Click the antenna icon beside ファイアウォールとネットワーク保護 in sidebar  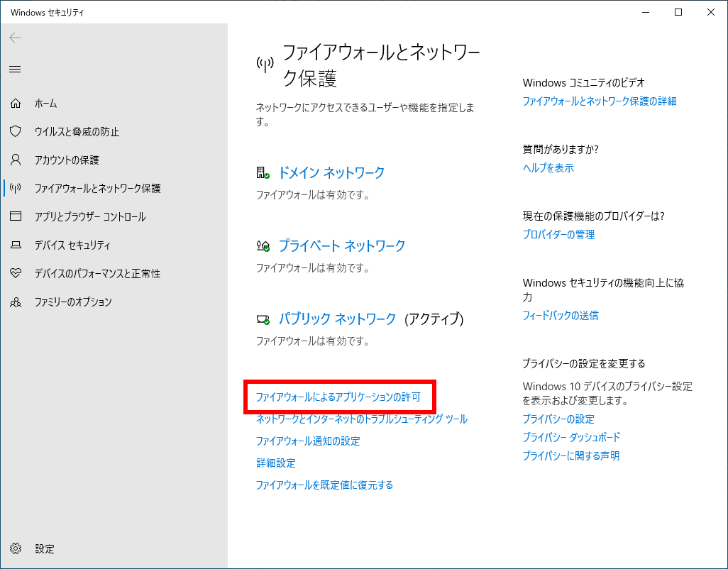(16, 189)
